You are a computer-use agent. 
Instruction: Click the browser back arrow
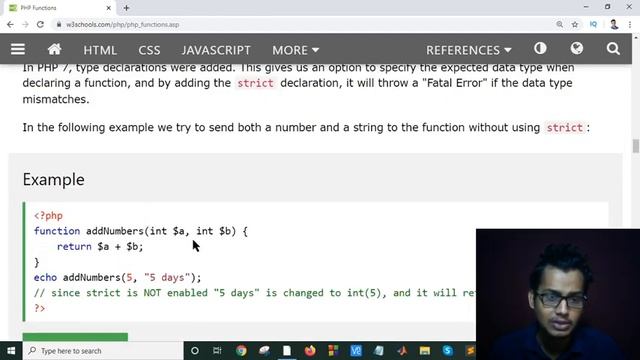10,24
